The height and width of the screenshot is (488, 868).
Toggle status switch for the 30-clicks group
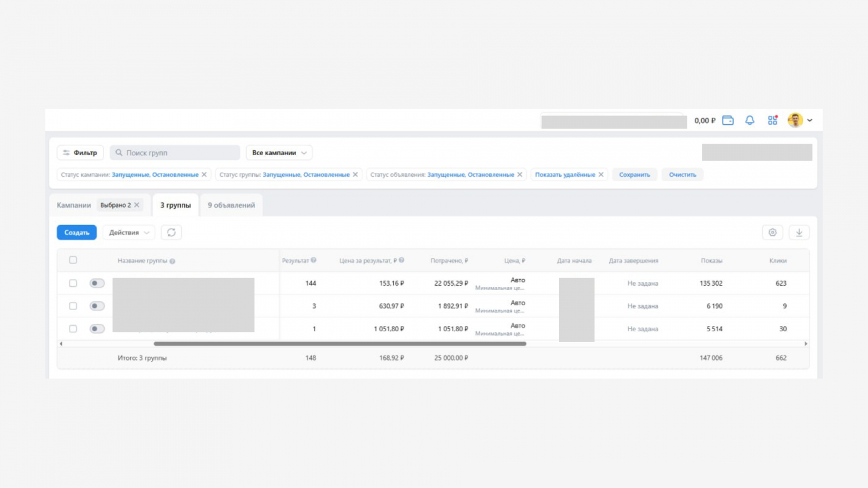[97, 329]
